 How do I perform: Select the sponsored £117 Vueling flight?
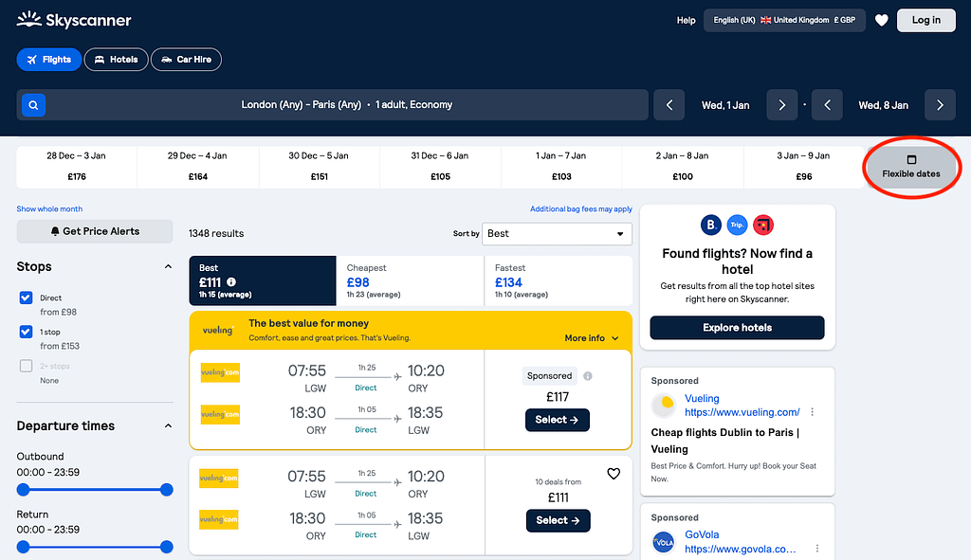pyautogui.click(x=558, y=420)
